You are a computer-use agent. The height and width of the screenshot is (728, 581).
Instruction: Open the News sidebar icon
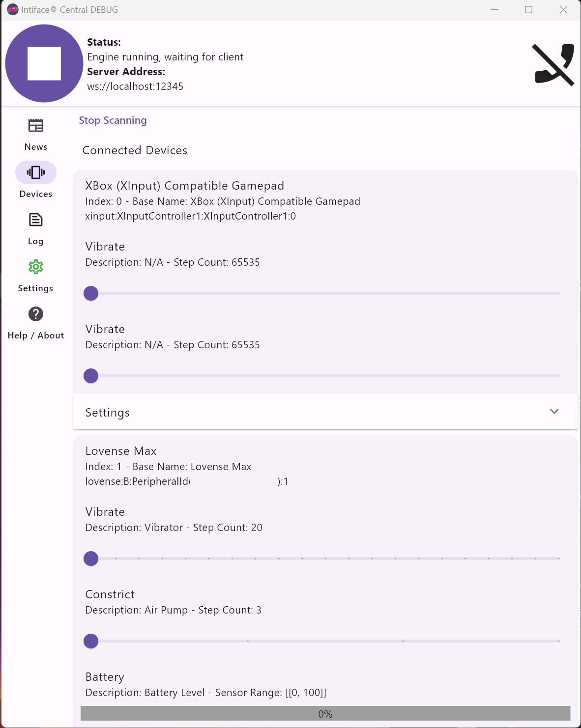(x=35, y=126)
